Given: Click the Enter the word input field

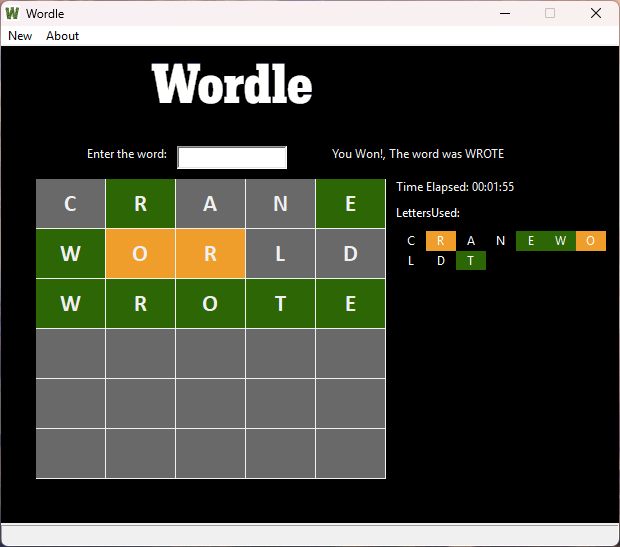Looking at the screenshot, I should click(232, 157).
